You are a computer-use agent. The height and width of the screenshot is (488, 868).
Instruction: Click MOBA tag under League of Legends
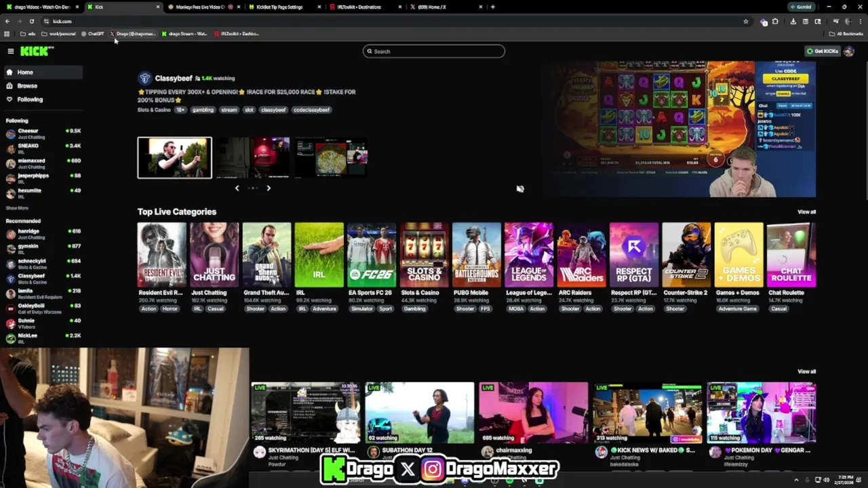pyautogui.click(x=516, y=309)
